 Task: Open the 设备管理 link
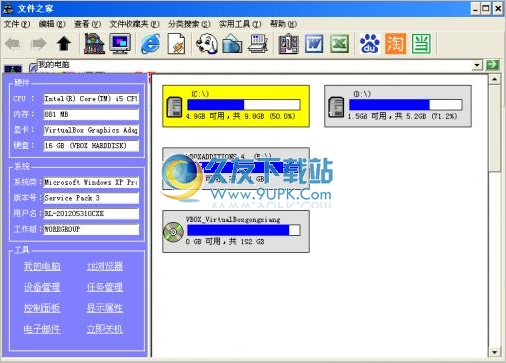point(42,287)
